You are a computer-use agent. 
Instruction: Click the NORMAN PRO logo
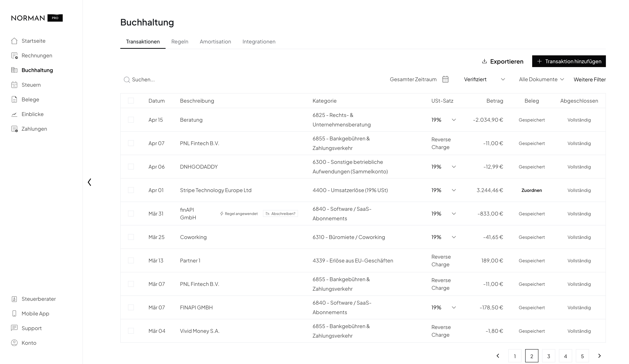click(37, 18)
